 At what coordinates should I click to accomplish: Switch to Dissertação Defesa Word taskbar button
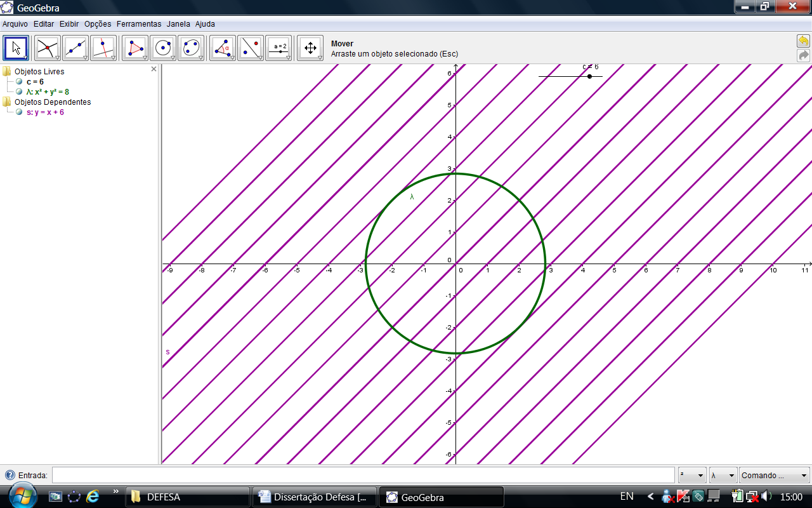click(314, 497)
